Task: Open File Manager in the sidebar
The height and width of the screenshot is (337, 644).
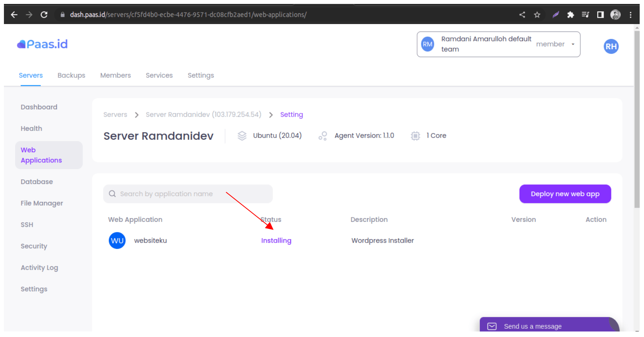Action: (42, 203)
